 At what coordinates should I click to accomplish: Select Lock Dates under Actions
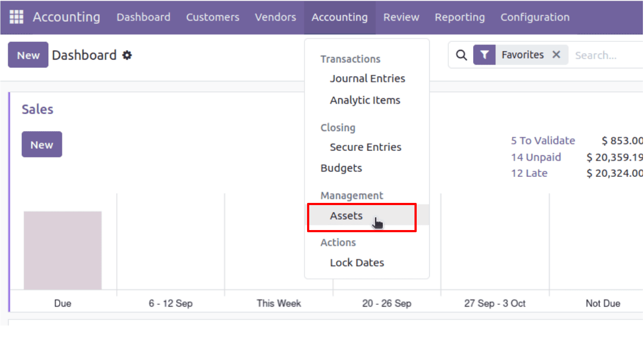click(x=357, y=263)
